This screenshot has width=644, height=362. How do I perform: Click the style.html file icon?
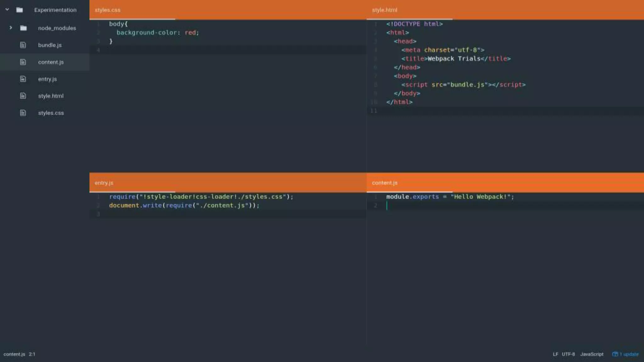point(23,96)
